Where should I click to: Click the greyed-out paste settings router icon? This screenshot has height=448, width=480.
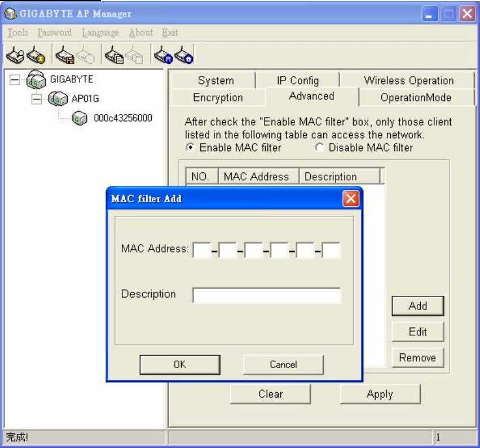pos(134,55)
